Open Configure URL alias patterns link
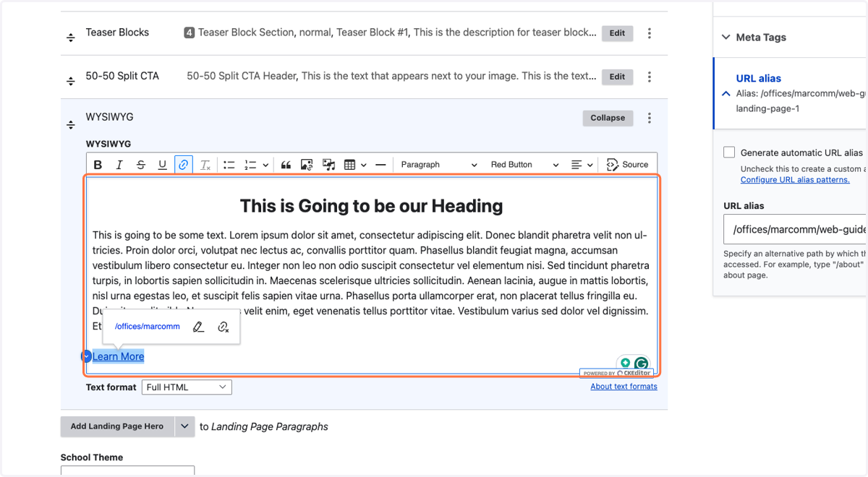The width and height of the screenshot is (868, 477). pos(795,179)
